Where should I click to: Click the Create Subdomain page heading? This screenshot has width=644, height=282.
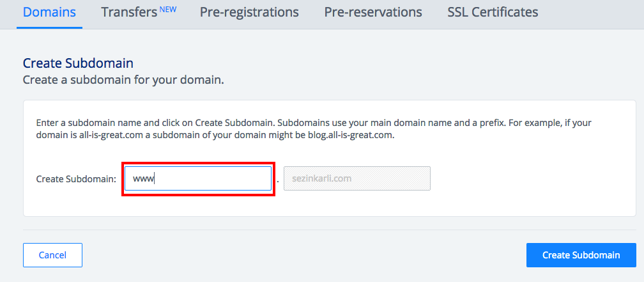(x=78, y=63)
